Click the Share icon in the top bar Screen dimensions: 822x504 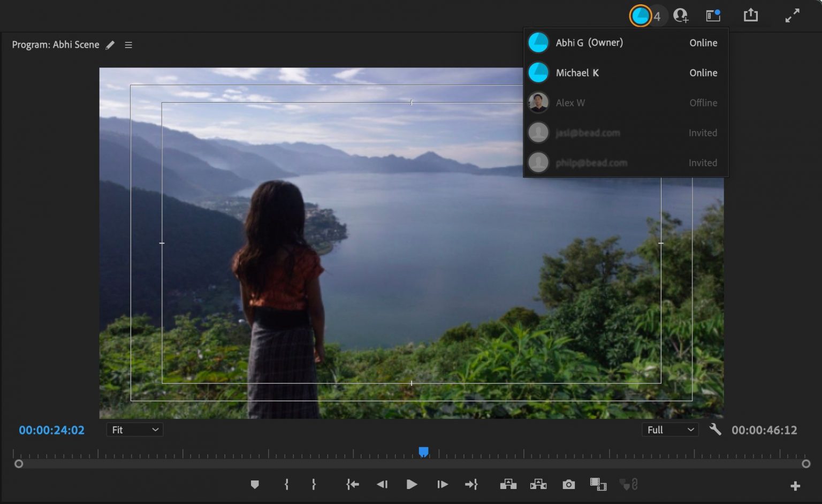[750, 15]
